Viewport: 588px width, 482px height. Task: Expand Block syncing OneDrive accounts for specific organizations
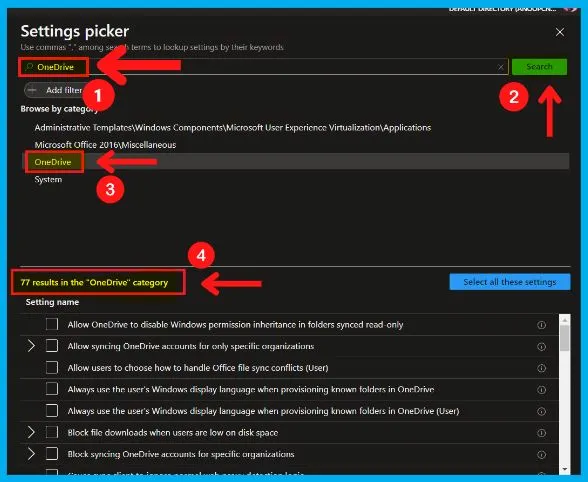(31, 454)
